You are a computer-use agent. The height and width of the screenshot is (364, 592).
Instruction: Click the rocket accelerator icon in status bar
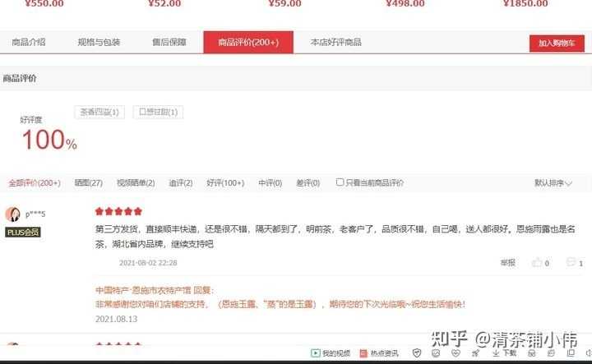[475, 353]
